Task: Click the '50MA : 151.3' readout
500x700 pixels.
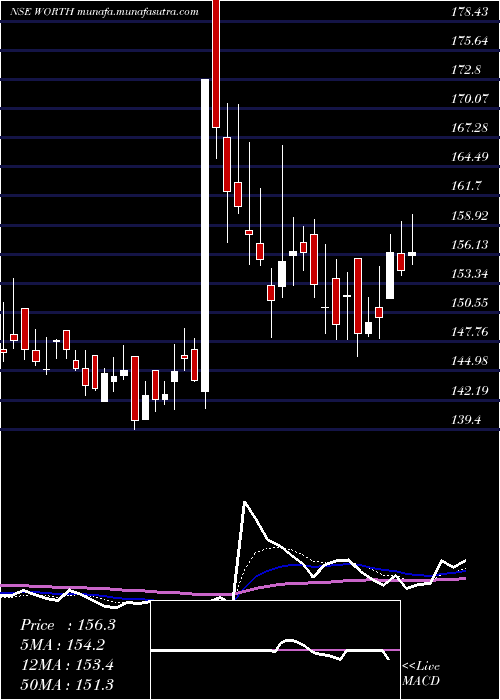Action: click(67, 685)
